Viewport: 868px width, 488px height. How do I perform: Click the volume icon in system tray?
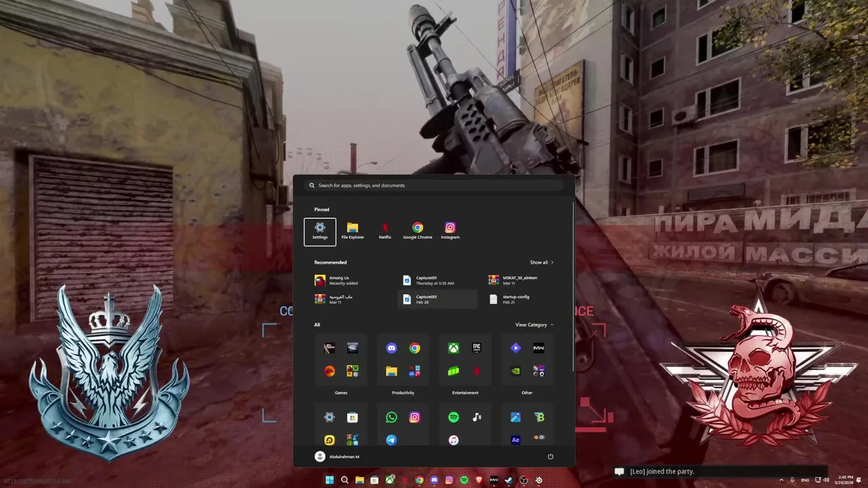click(826, 480)
